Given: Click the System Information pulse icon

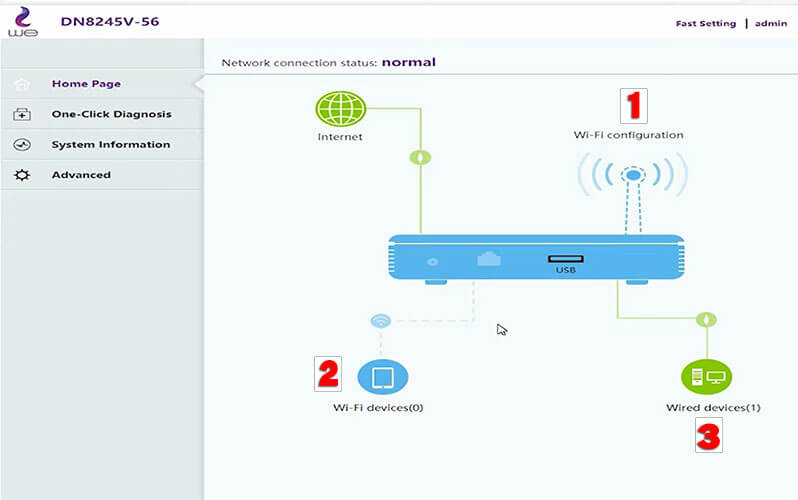Looking at the screenshot, I should pyautogui.click(x=22, y=145).
